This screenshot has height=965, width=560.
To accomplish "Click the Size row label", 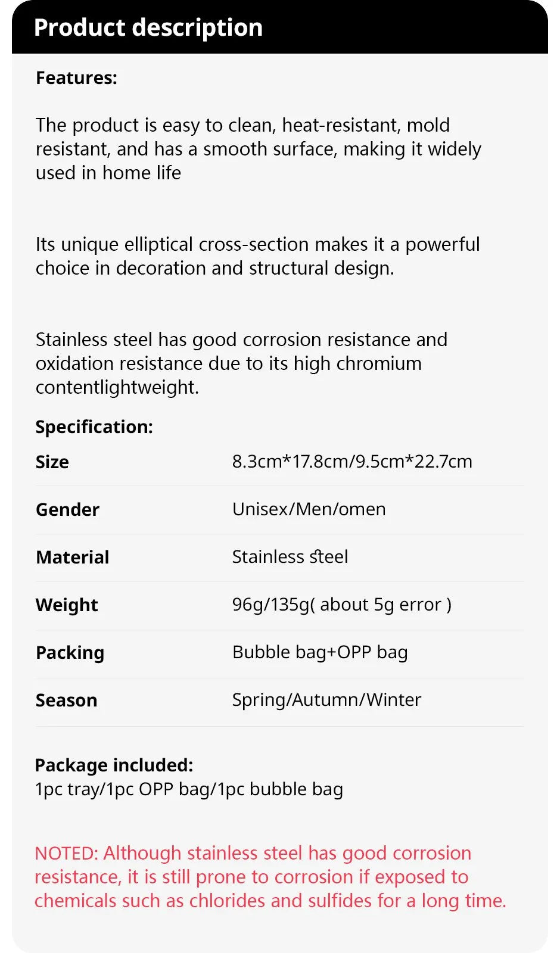I will point(52,462).
